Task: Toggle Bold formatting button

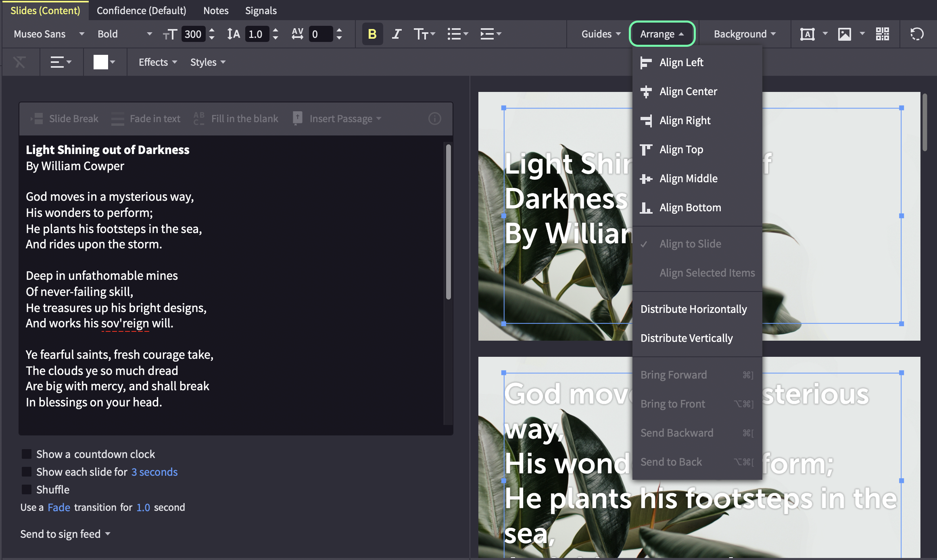Action: [x=372, y=34]
